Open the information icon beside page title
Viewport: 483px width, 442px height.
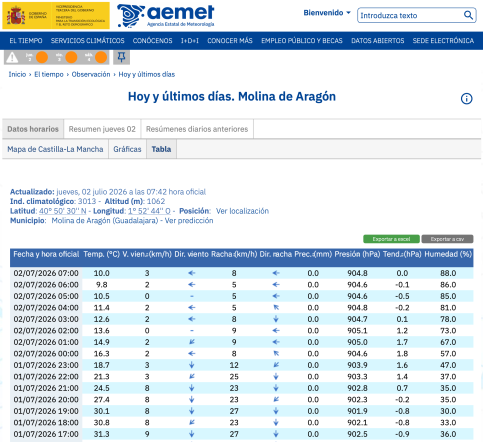coord(466,99)
